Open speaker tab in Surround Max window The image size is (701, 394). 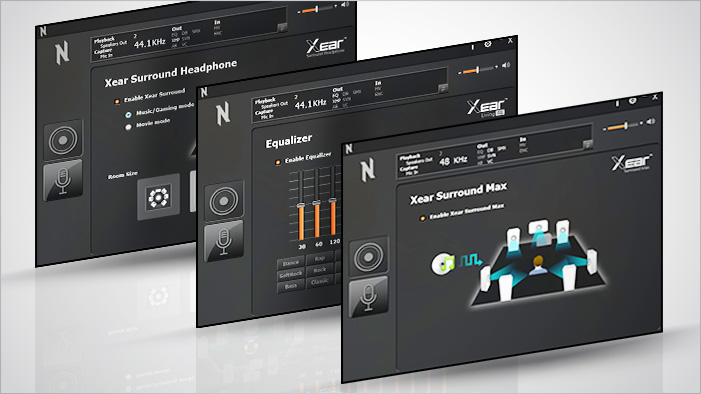point(368,257)
